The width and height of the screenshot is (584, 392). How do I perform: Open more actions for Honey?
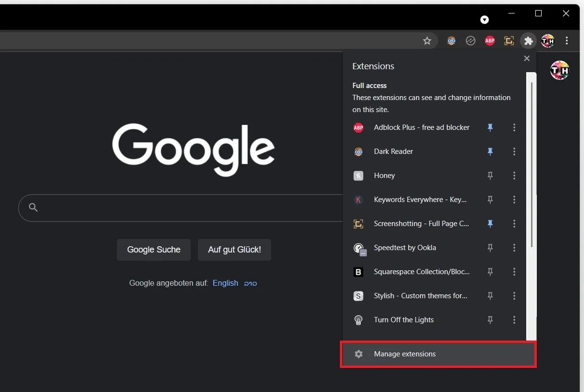pos(514,176)
